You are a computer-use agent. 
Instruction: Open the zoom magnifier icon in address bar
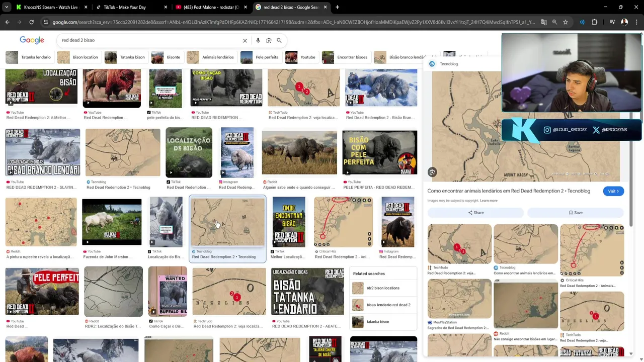point(554,22)
